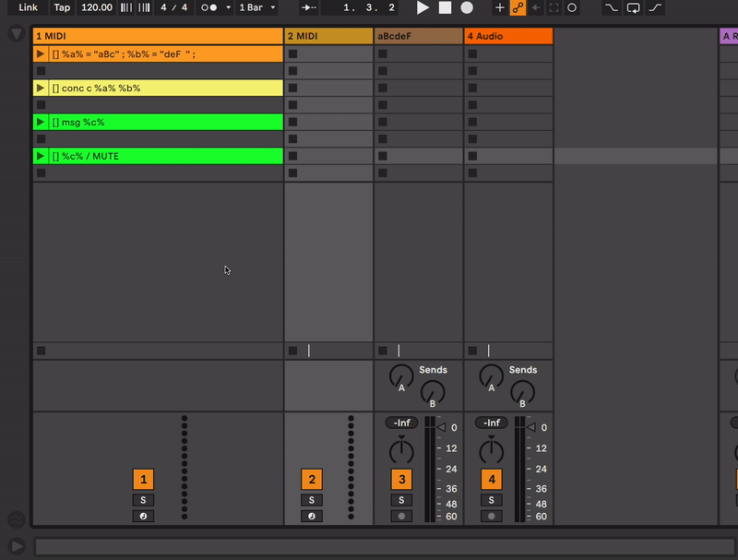Click the Arrangement Record button
738x560 pixels.
click(467, 7)
